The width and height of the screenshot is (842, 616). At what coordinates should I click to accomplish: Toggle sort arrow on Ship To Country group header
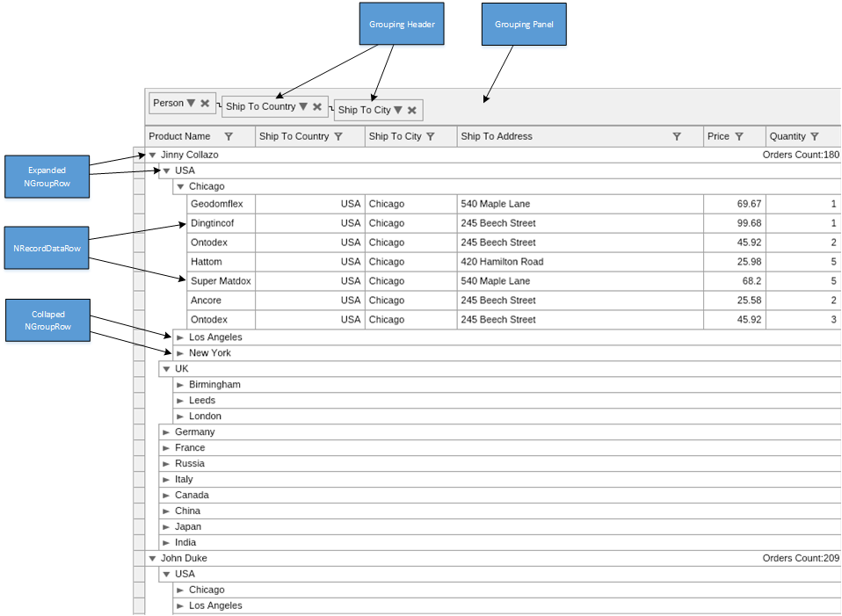click(x=303, y=107)
